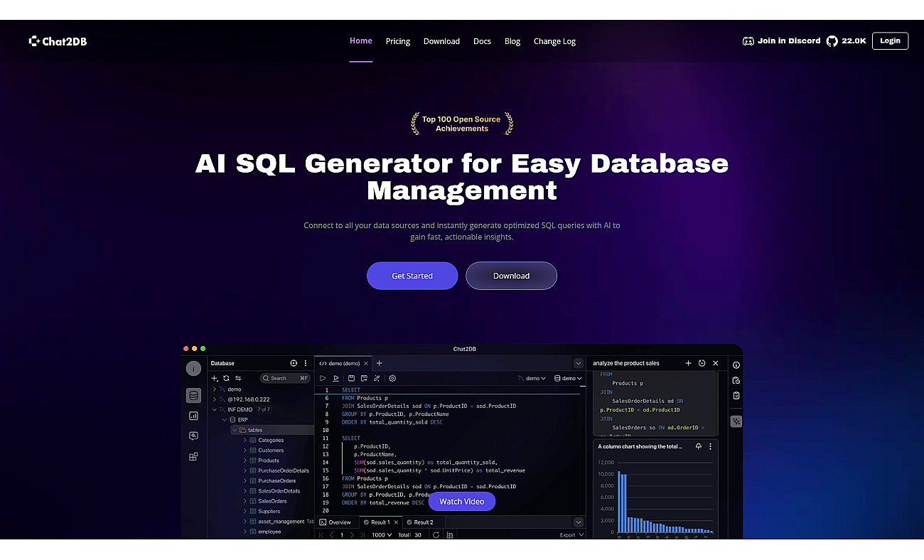Screen dimensions: 924x560
Task: Open the 1000 page size dropdown
Action: pos(382,534)
